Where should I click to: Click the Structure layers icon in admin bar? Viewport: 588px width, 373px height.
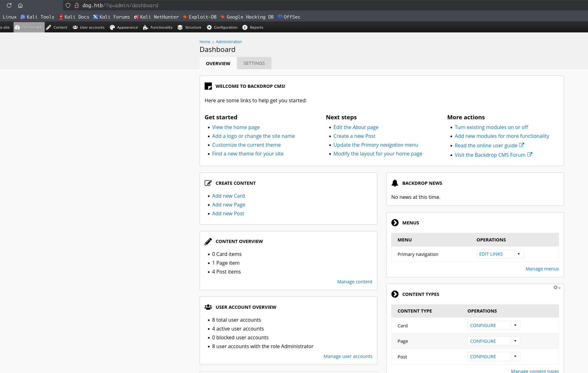pos(180,27)
